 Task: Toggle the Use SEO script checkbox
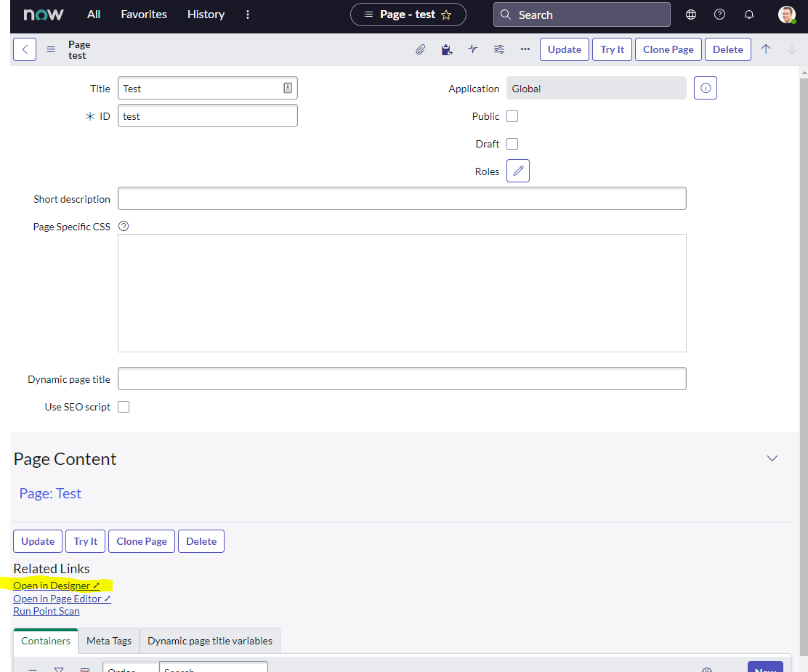point(123,406)
